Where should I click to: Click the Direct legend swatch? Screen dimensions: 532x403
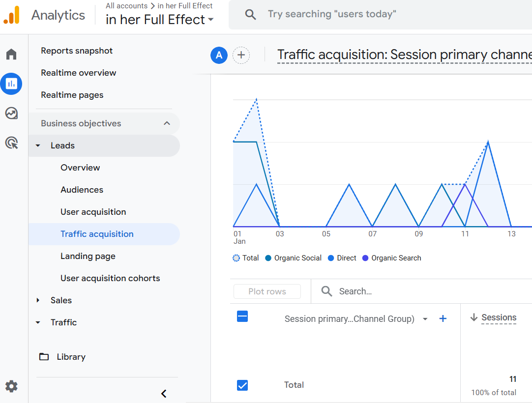331,258
